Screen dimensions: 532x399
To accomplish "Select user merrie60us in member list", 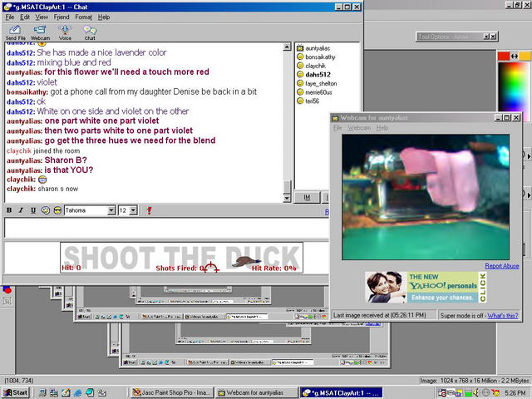I will tap(318, 92).
